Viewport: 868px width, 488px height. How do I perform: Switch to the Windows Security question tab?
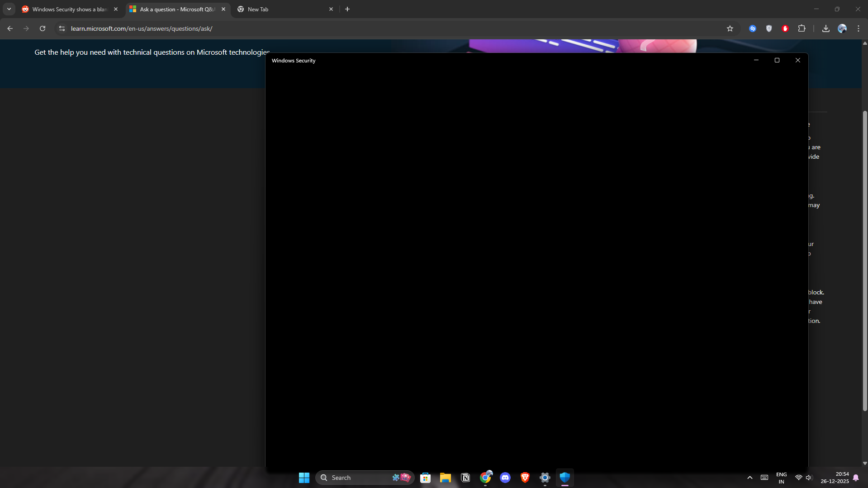(68, 9)
